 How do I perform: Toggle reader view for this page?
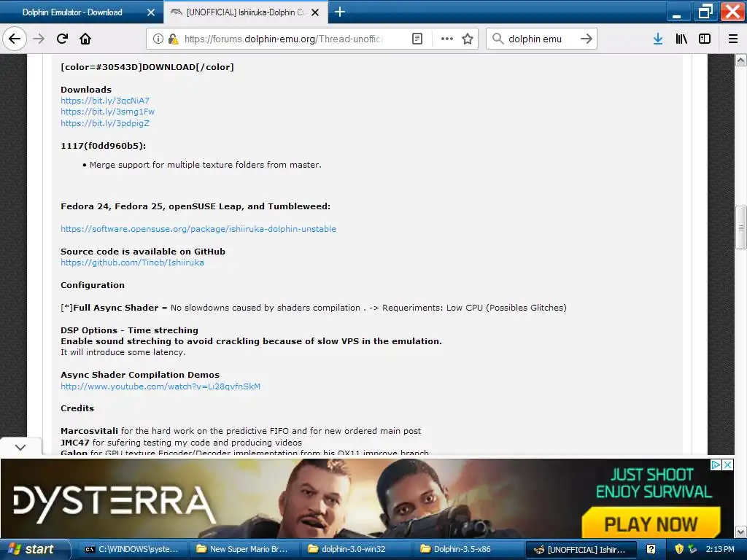[417, 39]
